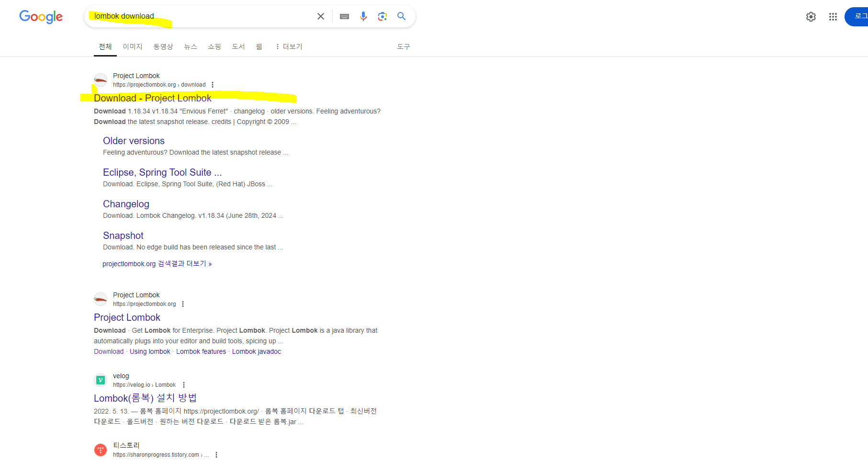Open the 도구 search tools
Image resolution: width=868 pixels, height=461 pixels.
(404, 46)
